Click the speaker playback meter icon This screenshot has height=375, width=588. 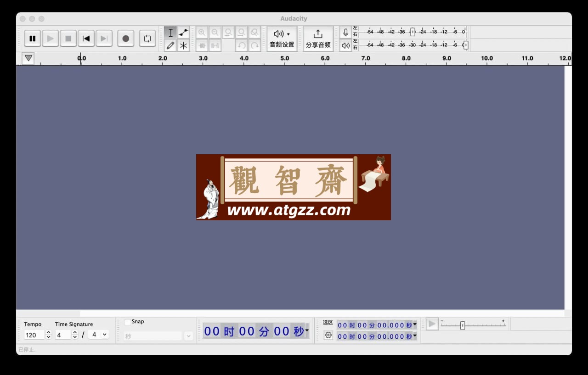click(345, 45)
